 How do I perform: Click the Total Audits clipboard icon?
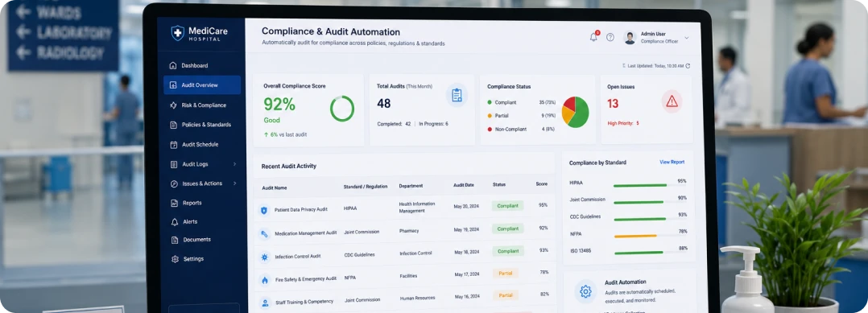click(x=457, y=95)
